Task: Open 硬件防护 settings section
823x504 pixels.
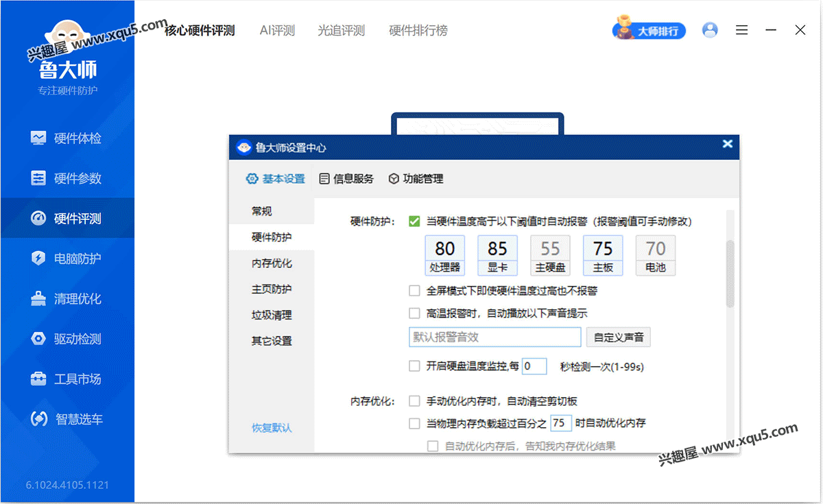Action: tap(272, 237)
